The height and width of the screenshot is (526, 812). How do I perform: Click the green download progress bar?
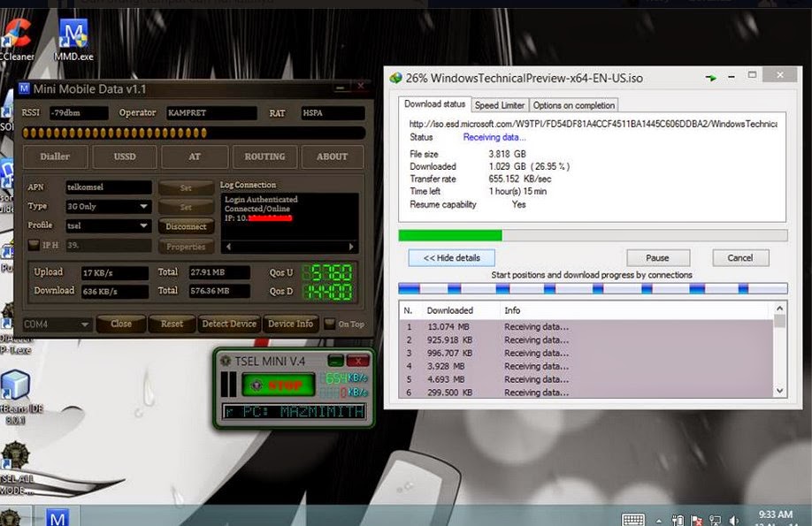tap(593, 235)
